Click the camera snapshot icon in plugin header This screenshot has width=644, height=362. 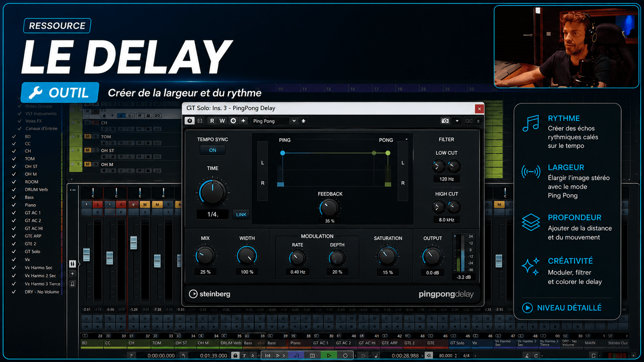(445, 121)
